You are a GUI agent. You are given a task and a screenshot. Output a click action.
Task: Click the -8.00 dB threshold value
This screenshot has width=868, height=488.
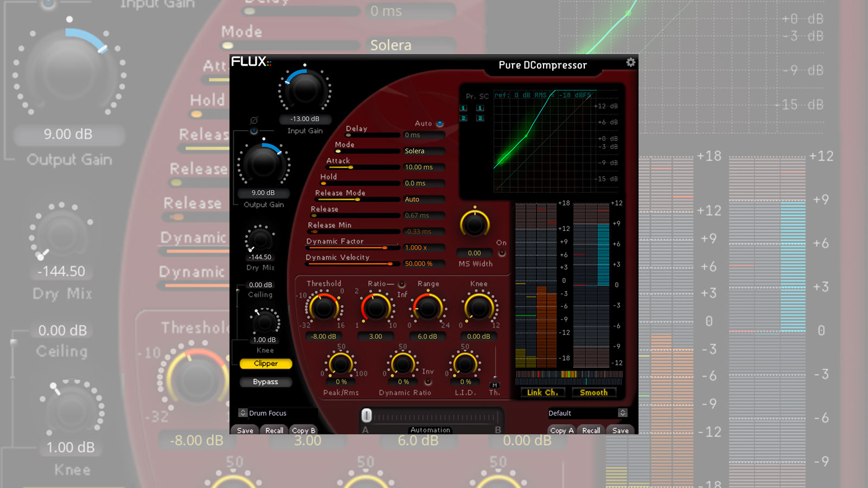coord(323,336)
